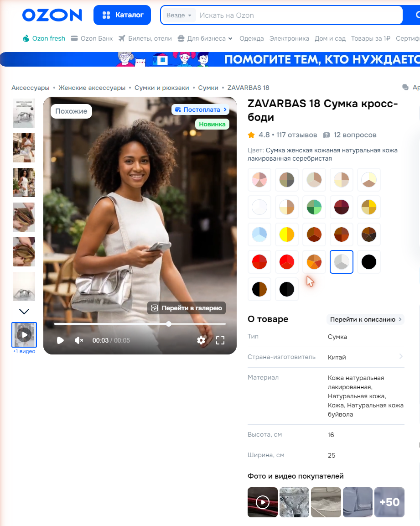This screenshot has height=526, width=420.
Task: Enter fullscreen video mode
Action: click(220, 340)
